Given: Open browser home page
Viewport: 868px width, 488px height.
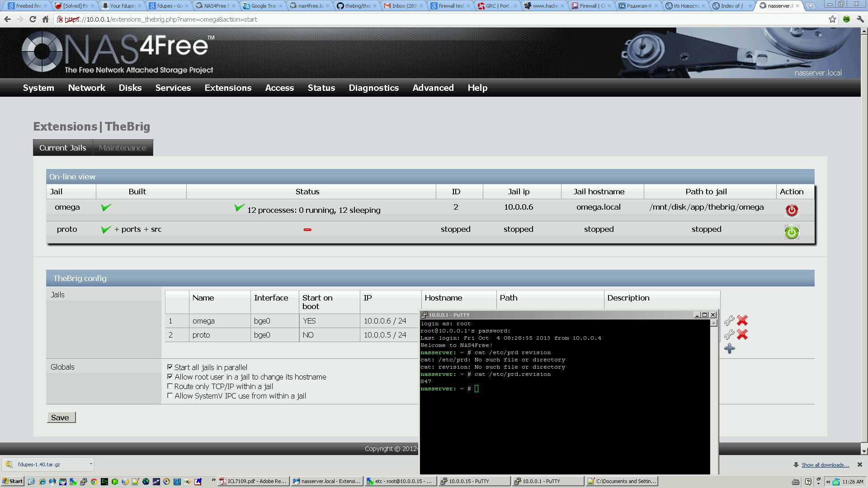Looking at the screenshot, I should (45, 19).
